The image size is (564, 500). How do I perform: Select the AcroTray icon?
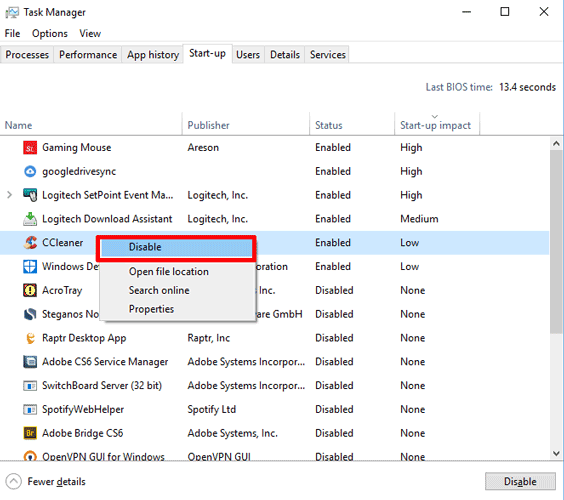pyautogui.click(x=30, y=290)
